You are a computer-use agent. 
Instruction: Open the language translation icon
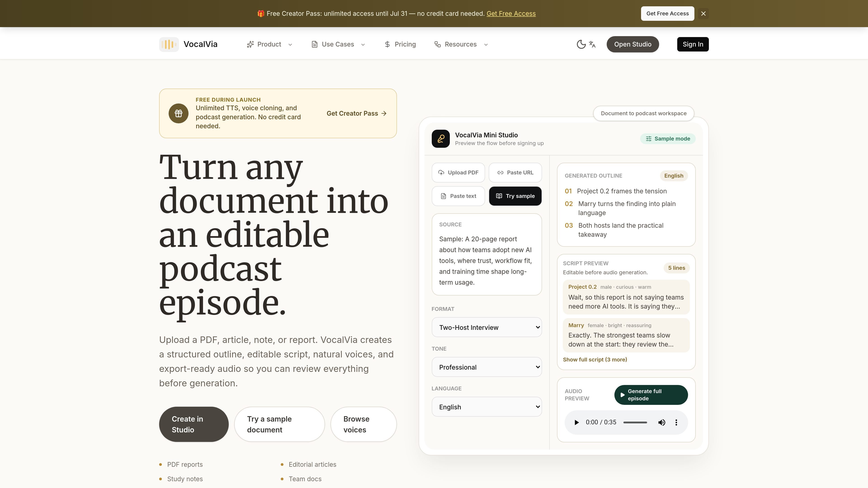(x=592, y=45)
